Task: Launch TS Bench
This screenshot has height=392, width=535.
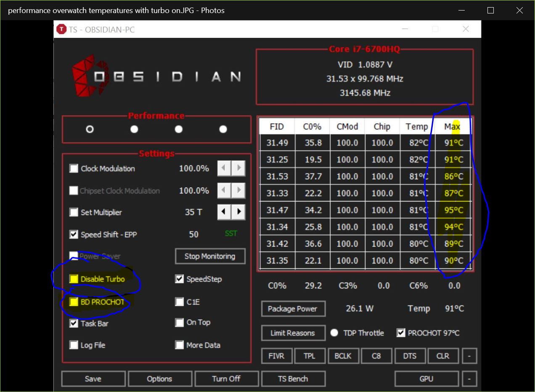Action: point(293,379)
